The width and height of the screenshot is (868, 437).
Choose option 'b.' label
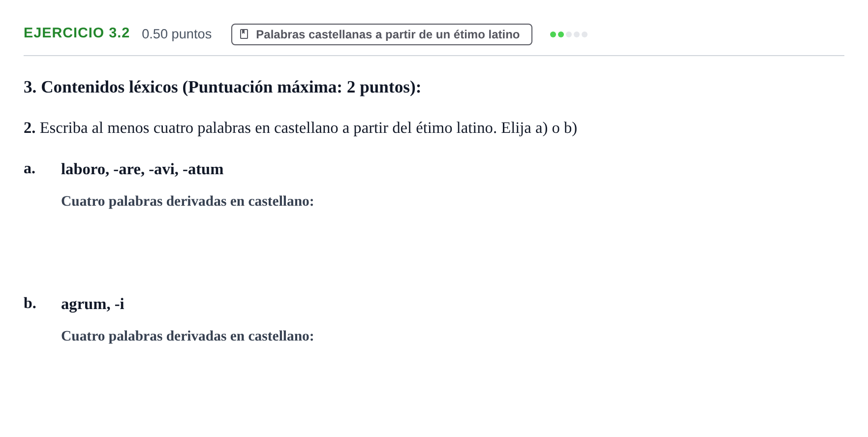pos(30,303)
